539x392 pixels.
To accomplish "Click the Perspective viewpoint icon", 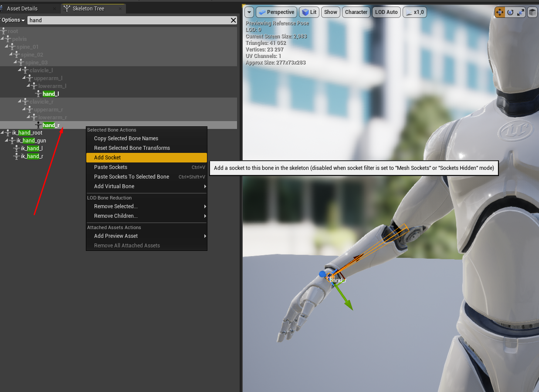I will click(x=263, y=12).
